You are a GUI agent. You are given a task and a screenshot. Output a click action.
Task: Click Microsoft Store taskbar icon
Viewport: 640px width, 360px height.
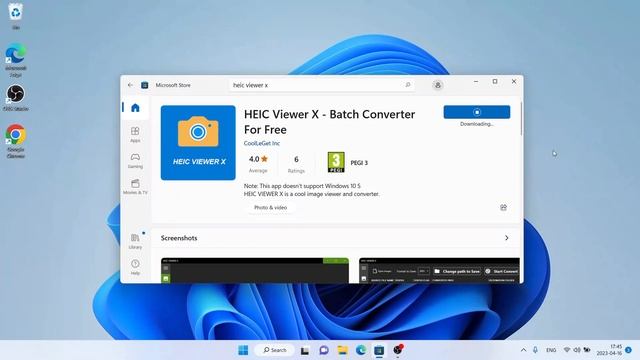click(x=379, y=350)
